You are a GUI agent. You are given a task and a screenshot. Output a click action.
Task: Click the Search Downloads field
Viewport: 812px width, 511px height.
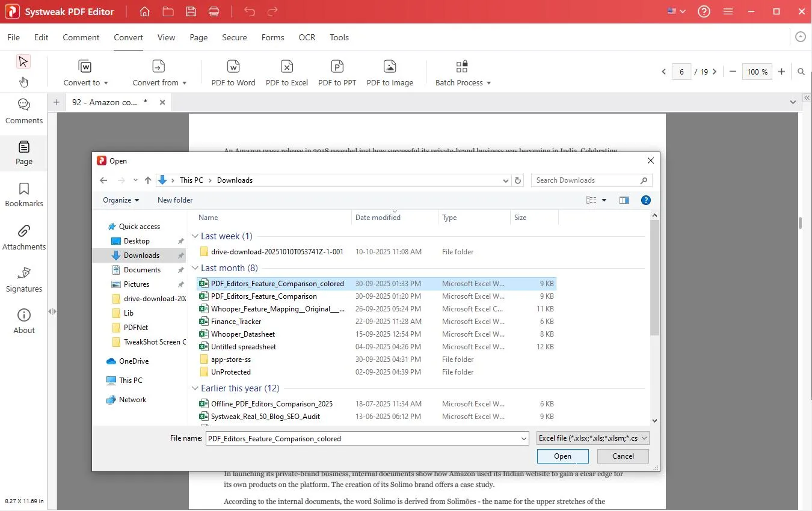(586, 180)
